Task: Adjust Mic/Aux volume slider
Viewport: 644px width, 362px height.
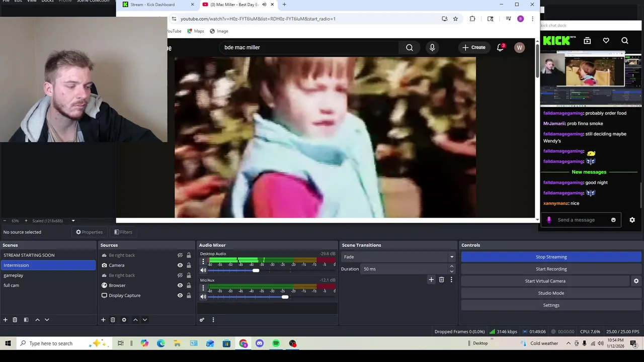Action: [285, 297]
